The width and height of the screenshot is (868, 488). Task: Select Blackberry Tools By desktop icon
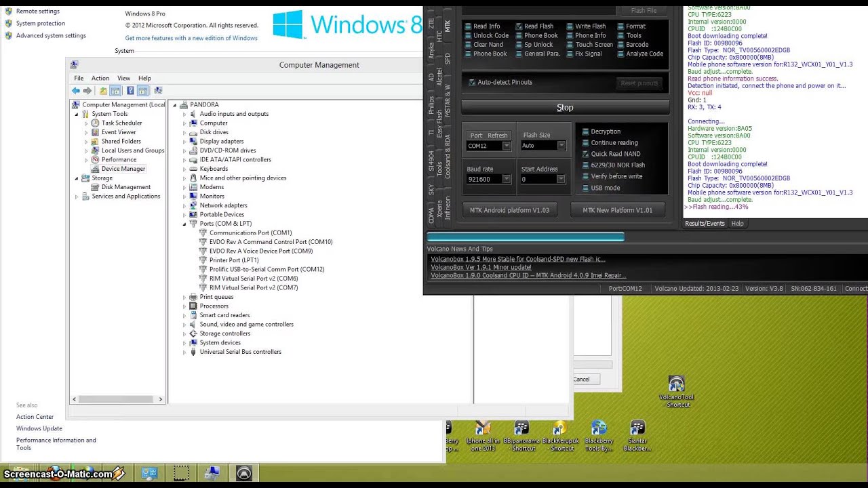599,436
